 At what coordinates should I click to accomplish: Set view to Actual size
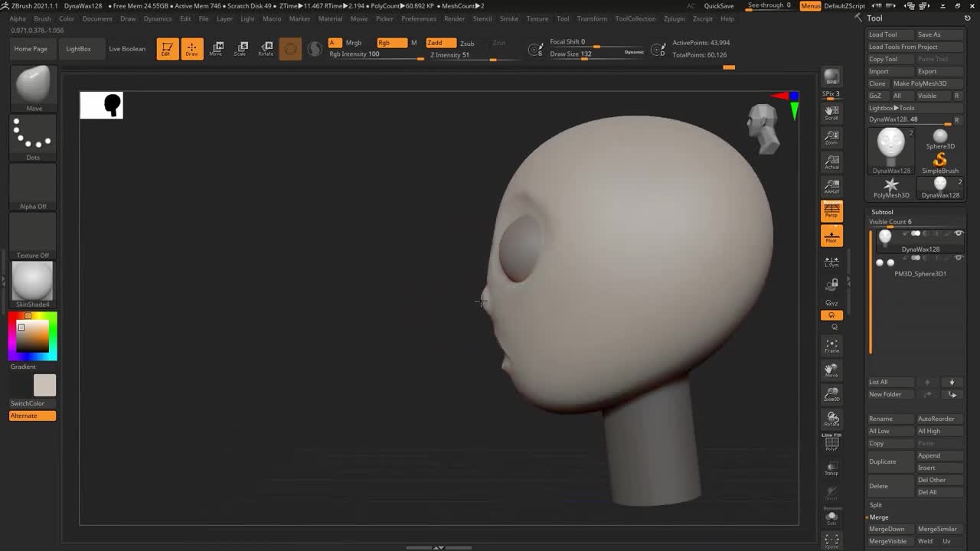831,162
